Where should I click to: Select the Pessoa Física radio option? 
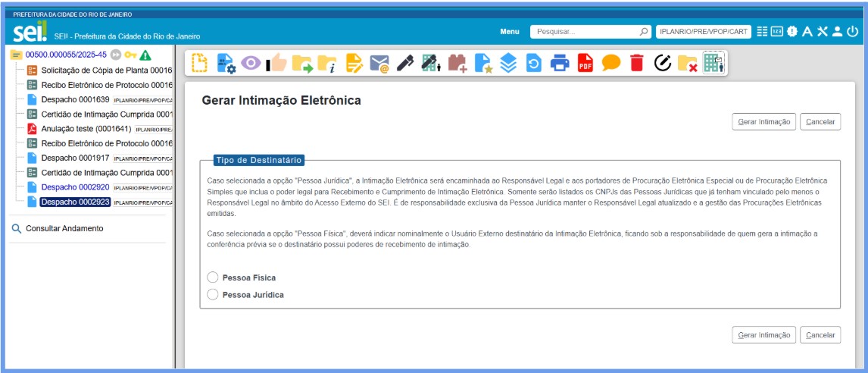pos(212,277)
